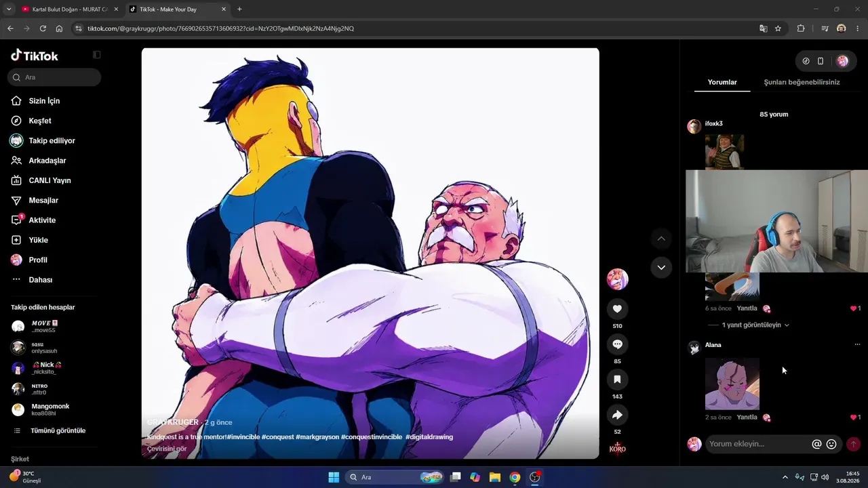Open Alana's comment image thumbnail

click(732, 384)
